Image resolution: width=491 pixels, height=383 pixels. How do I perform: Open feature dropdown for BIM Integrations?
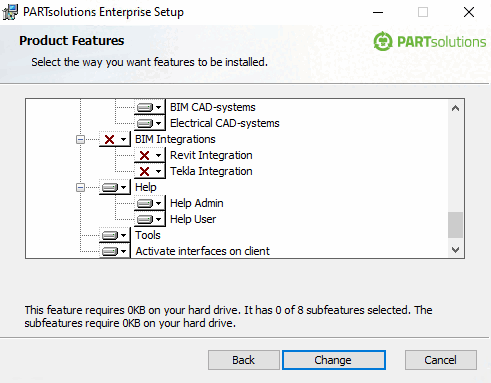pos(114,139)
